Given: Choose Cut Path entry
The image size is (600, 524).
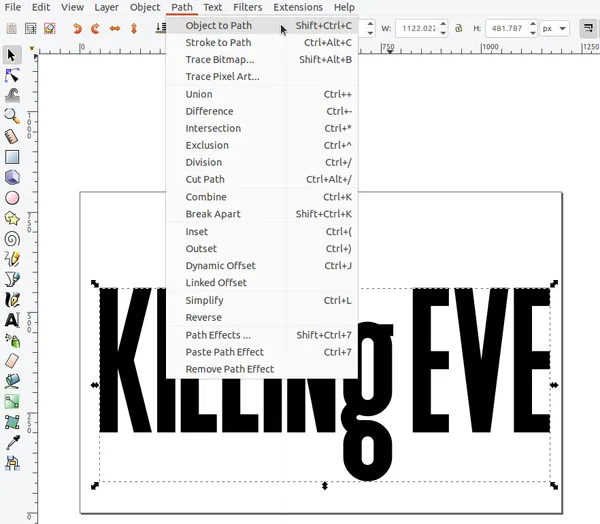Looking at the screenshot, I should coord(262,180).
